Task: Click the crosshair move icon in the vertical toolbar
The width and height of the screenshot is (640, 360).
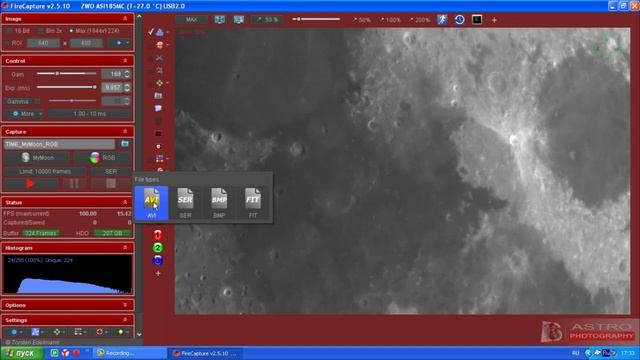Action: [159, 83]
